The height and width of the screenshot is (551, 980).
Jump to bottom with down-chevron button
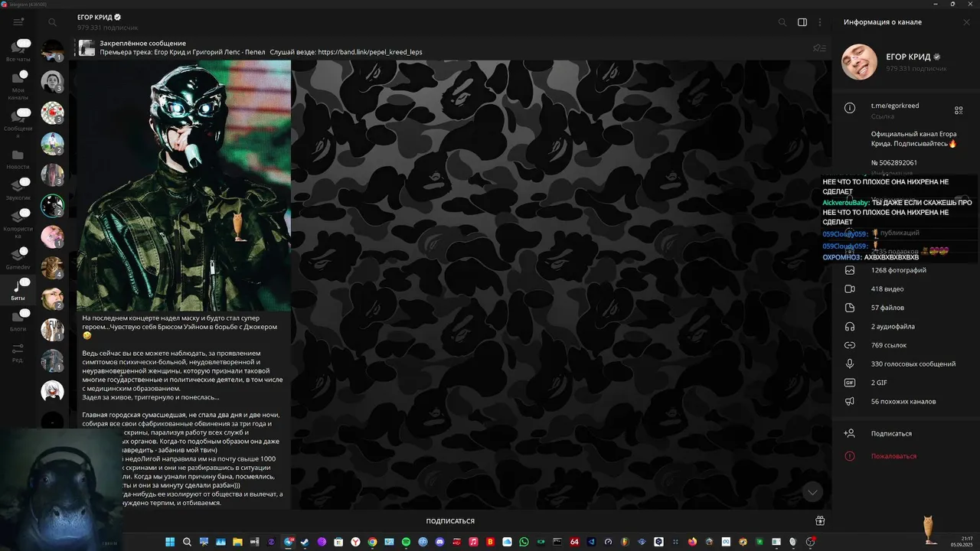pos(812,492)
